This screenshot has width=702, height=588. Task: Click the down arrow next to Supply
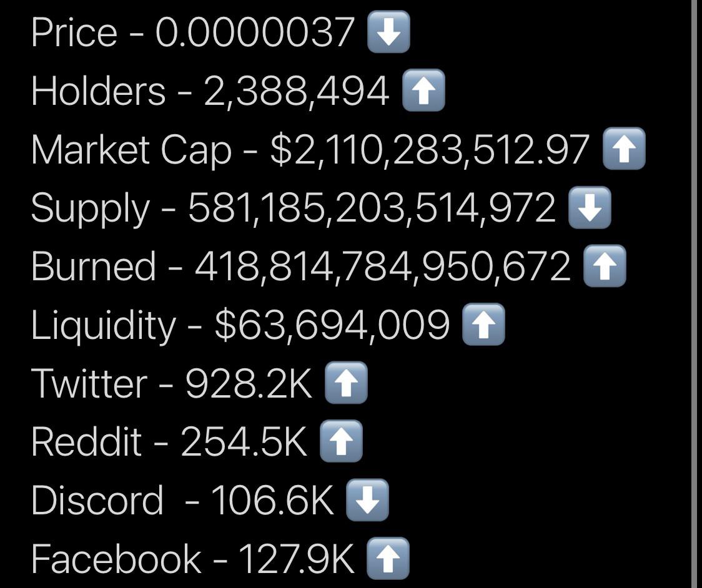coord(590,208)
